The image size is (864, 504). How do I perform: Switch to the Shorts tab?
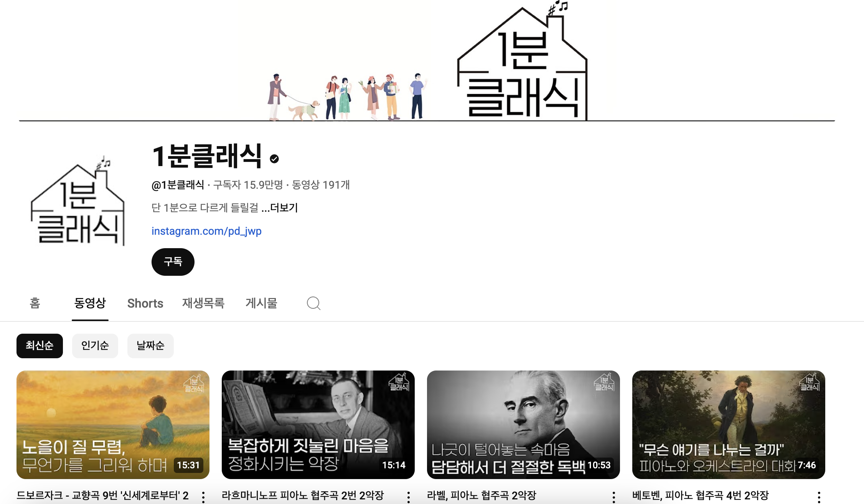145,303
